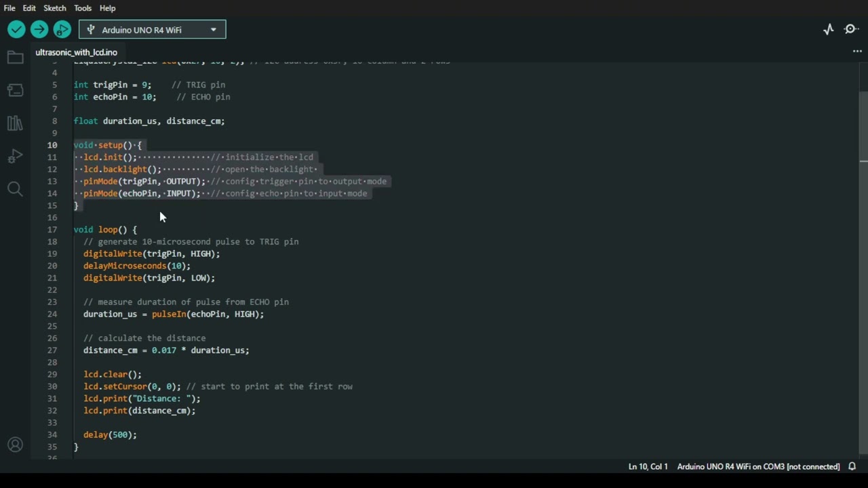868x488 pixels.
Task: Click the 'lcd.backlight();' statement
Action: (123, 169)
